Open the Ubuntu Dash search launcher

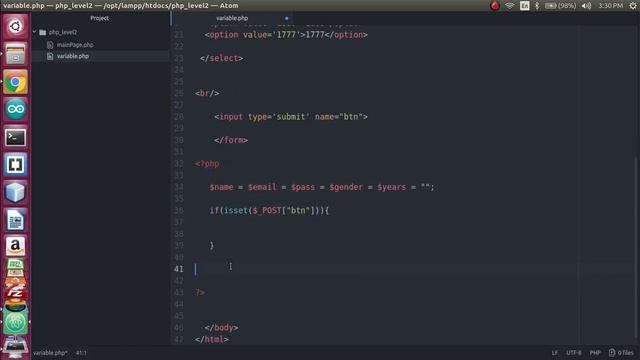(16, 27)
